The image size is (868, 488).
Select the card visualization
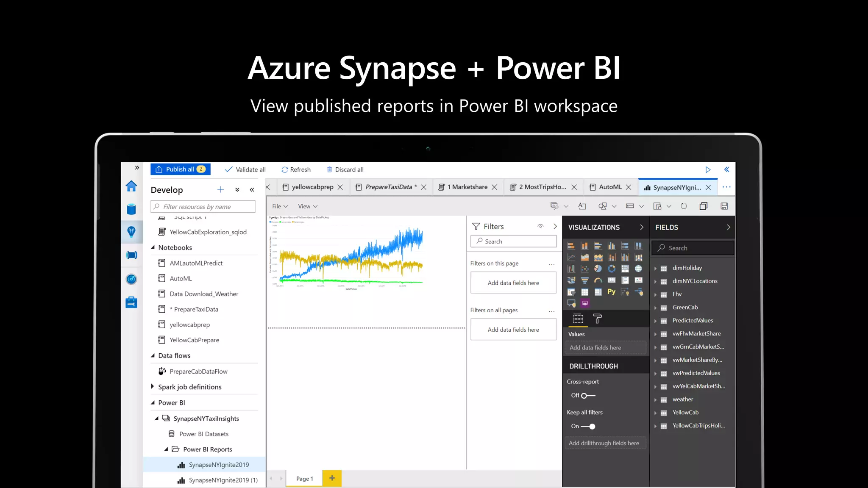coord(612,280)
